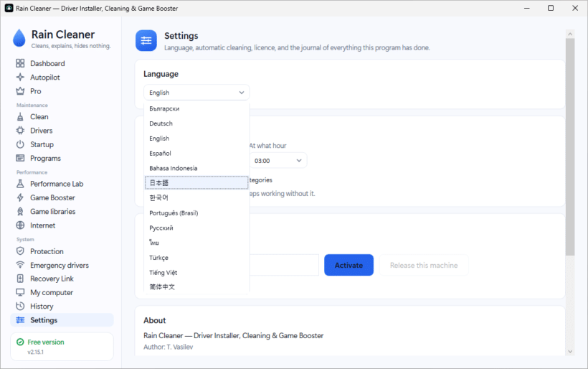Click the Game Booster lightning icon
This screenshot has height=369, width=588.
[20, 197]
